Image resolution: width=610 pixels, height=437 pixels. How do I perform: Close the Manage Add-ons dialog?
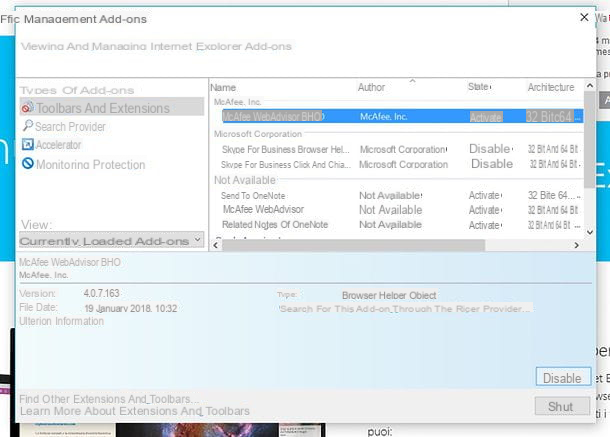tap(584, 18)
